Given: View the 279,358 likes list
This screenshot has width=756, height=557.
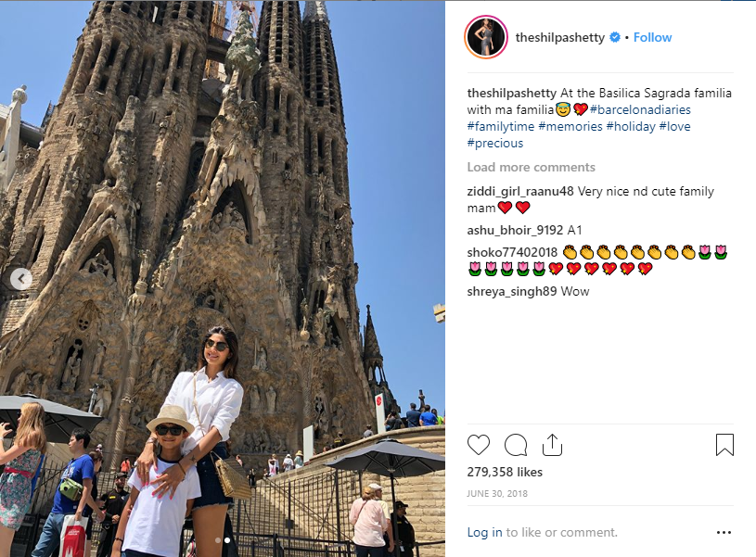Looking at the screenshot, I should coord(505,472).
